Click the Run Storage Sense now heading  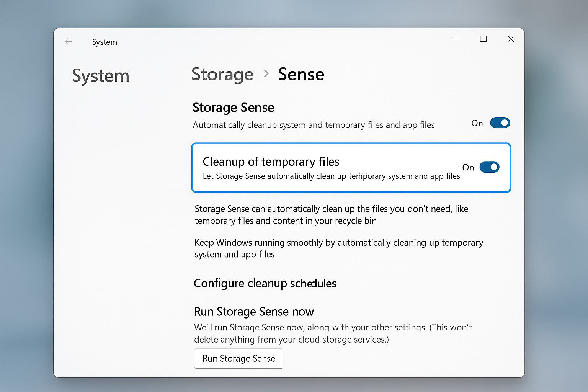pos(254,312)
